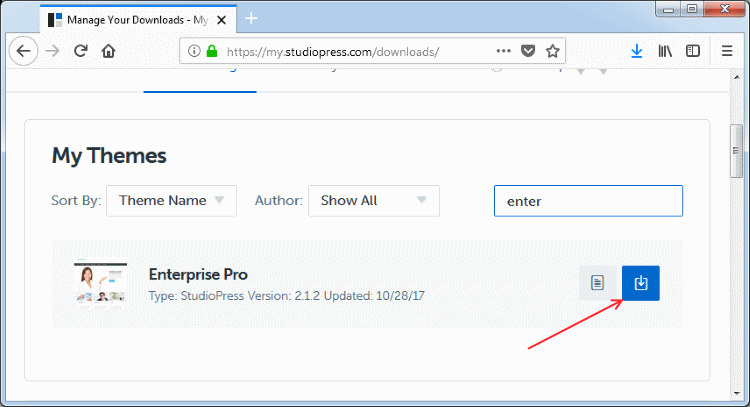Viewport: 750px width, 407px height.
Task: Open the Sort By Theme Name dropdown
Action: 171,201
